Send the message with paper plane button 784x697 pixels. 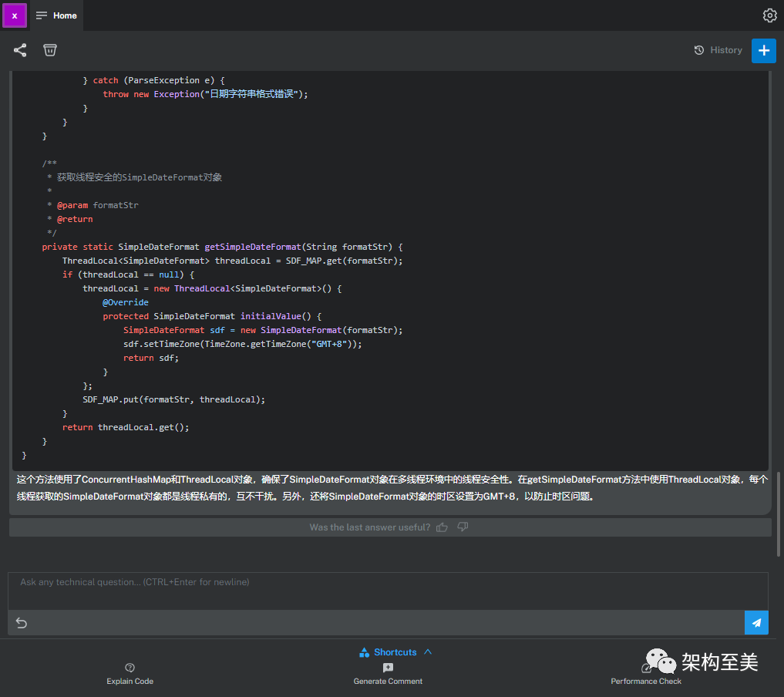coord(756,623)
